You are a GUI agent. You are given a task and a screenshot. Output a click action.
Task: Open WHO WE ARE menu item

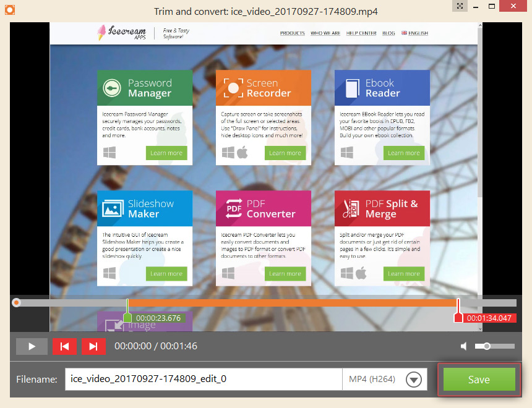point(325,33)
